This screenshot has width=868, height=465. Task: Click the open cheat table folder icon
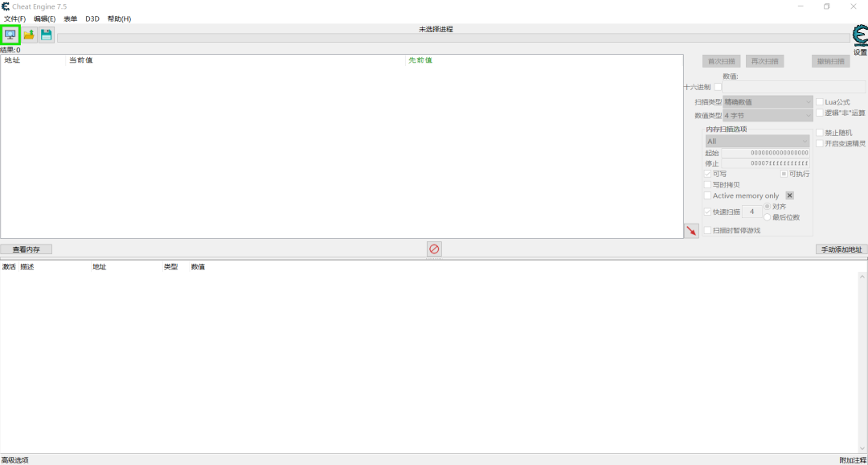[29, 35]
